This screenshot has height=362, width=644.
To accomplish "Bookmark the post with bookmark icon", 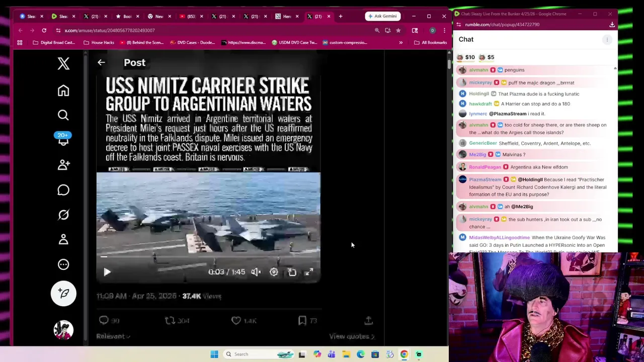I will coord(302,320).
